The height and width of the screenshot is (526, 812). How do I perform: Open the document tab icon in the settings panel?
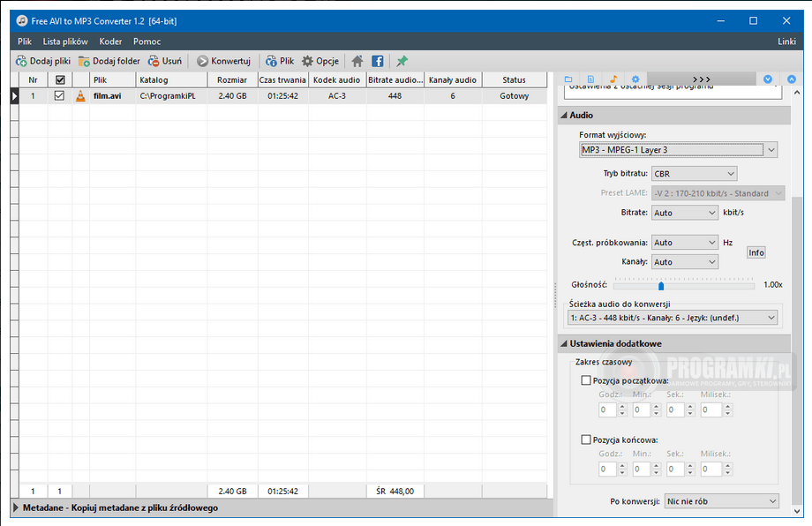[x=590, y=79]
